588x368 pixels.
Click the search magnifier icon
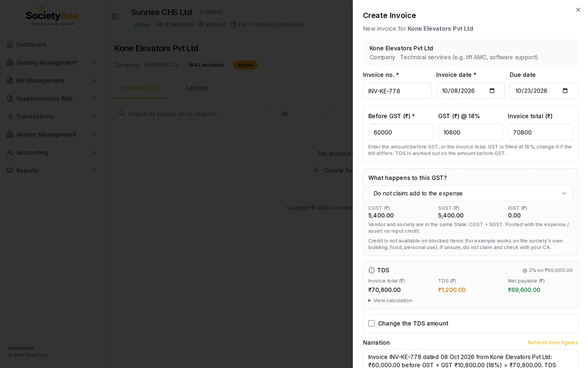pos(122,113)
